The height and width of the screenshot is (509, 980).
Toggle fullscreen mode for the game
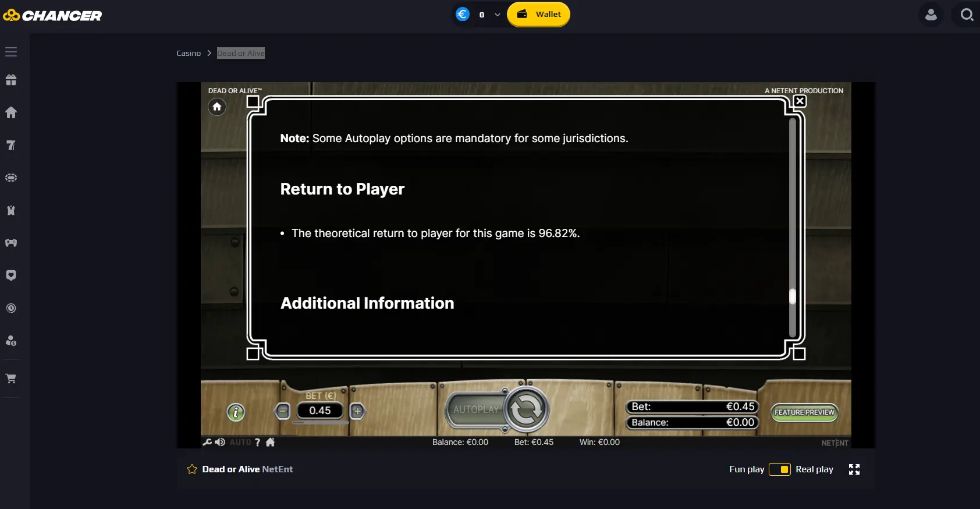(854, 469)
